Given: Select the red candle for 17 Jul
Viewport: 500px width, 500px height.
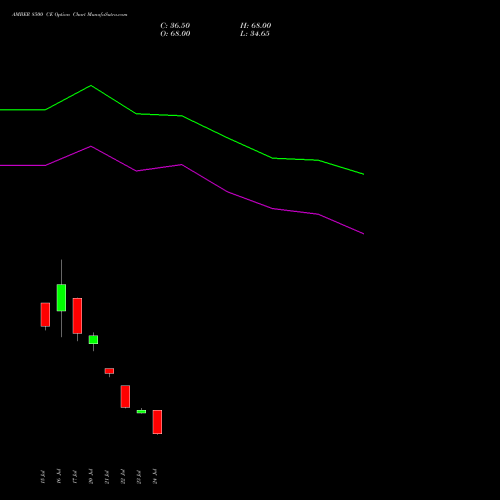Looking at the screenshot, I should coord(77,316).
